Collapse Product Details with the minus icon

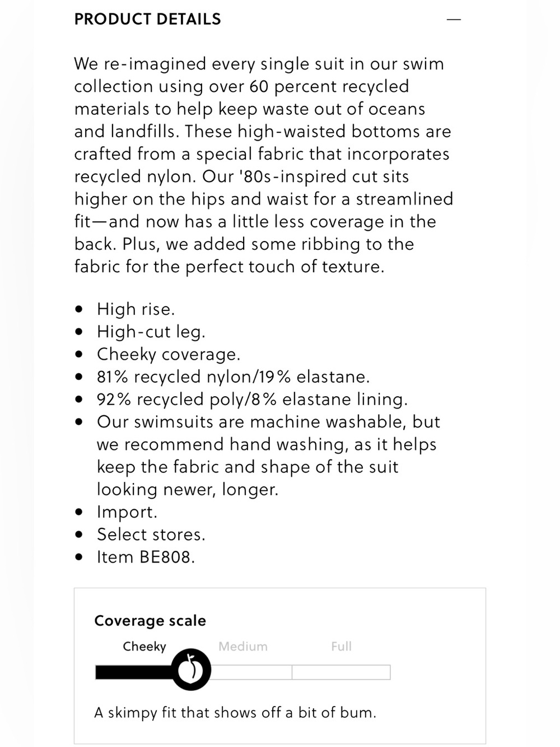pyautogui.click(x=454, y=20)
